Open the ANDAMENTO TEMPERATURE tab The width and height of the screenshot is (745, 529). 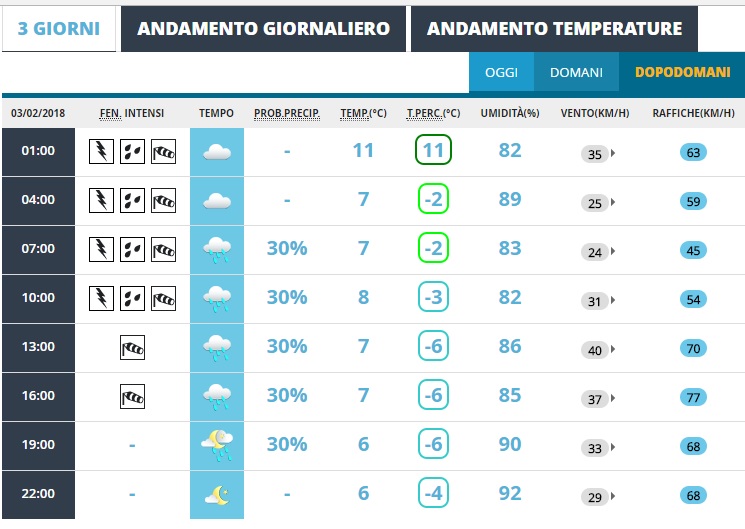click(554, 29)
